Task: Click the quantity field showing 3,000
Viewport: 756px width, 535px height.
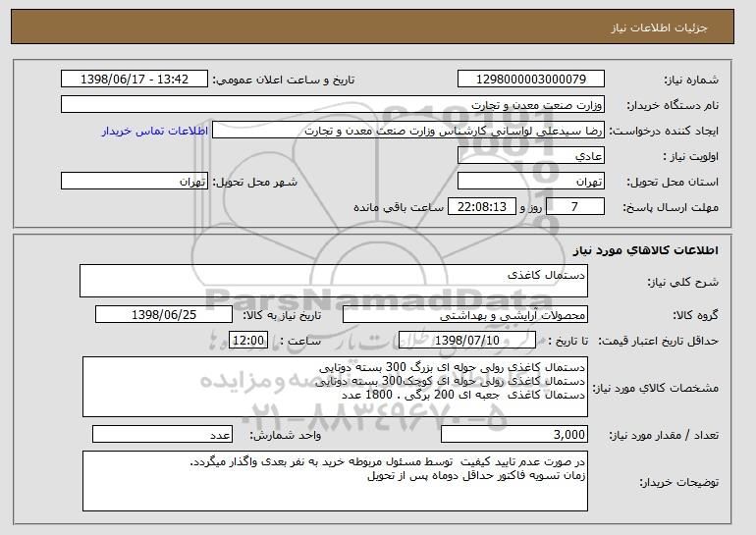Action: (514, 434)
